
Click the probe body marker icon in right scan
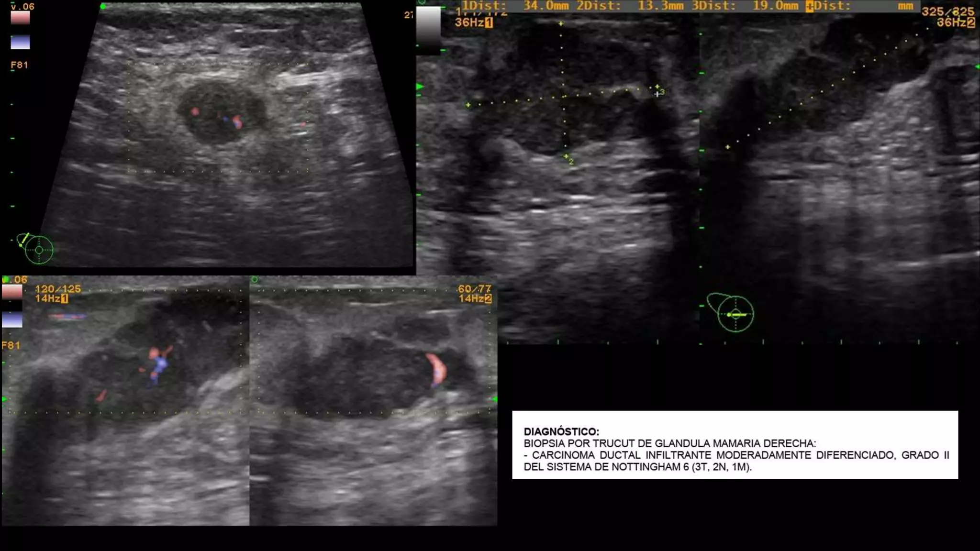(731, 312)
